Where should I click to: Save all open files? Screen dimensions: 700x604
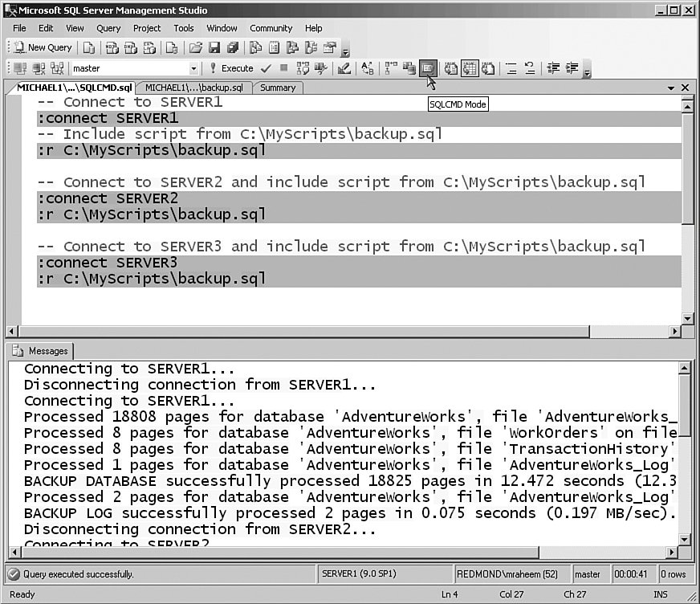233,48
